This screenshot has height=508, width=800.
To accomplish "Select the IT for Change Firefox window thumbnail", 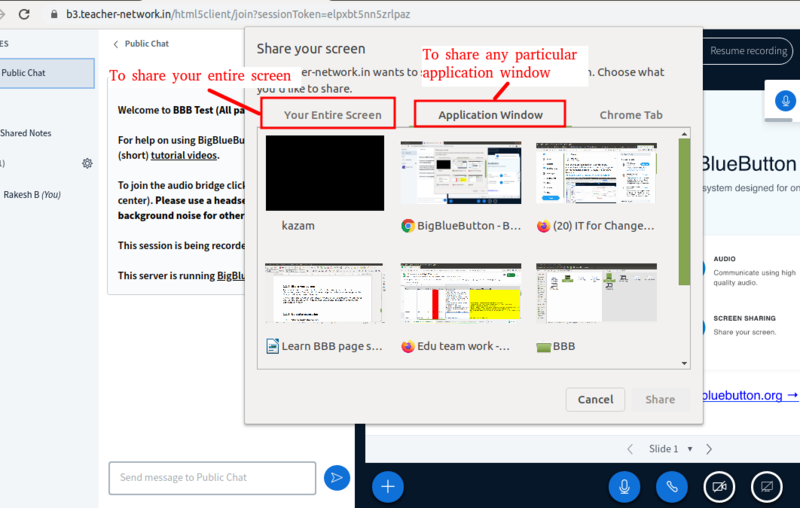I will (596, 173).
